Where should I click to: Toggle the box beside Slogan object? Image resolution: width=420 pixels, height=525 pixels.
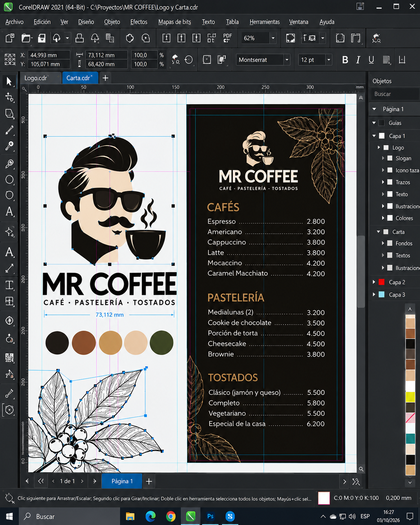[x=390, y=158]
